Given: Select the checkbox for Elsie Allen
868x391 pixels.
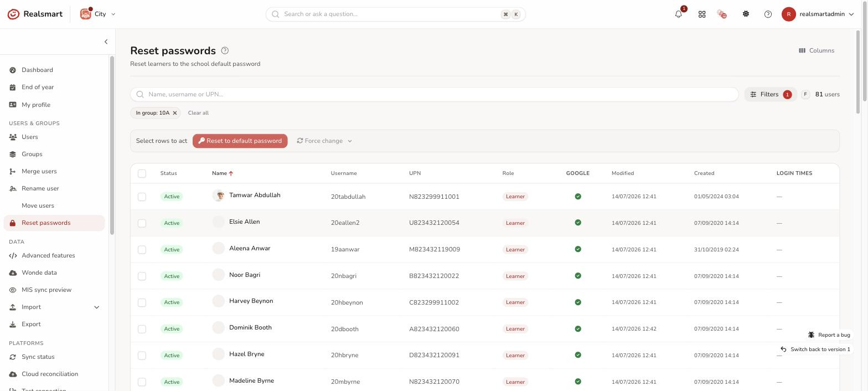Looking at the screenshot, I should pyautogui.click(x=142, y=223).
